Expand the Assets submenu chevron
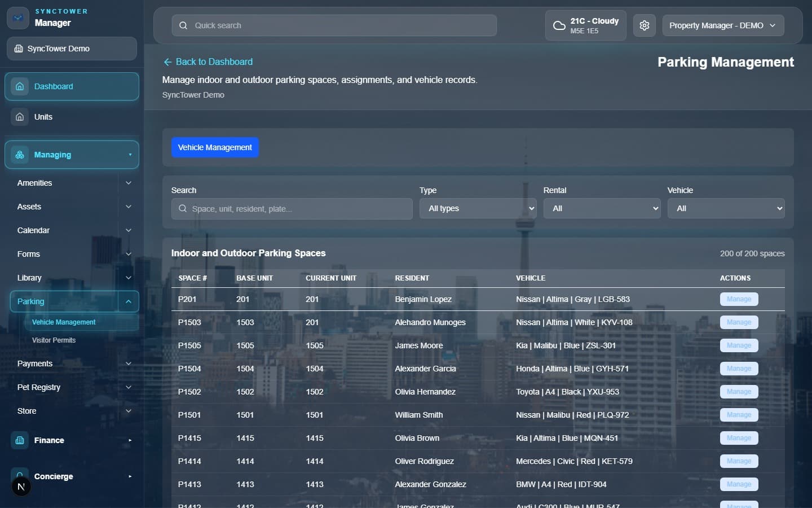812x508 pixels. point(129,207)
